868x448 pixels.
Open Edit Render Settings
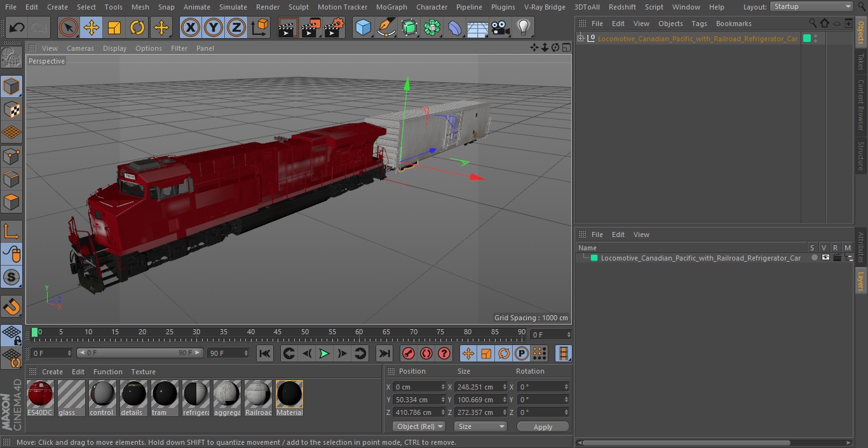(x=334, y=27)
